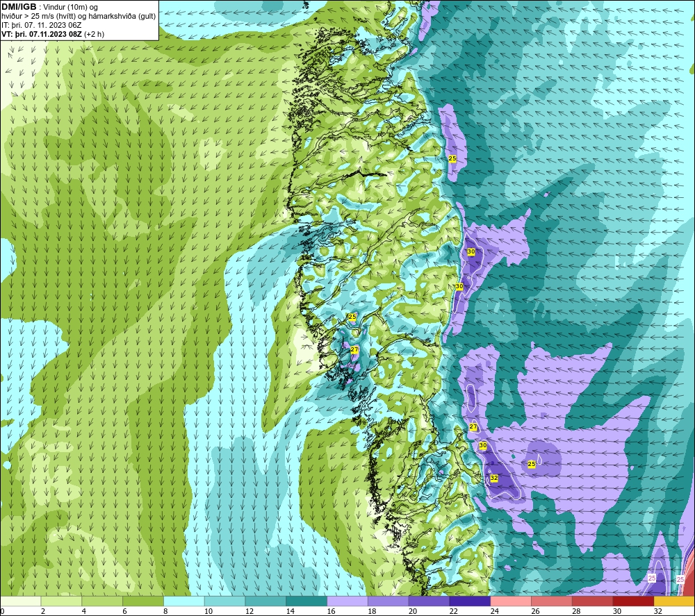Click the legend scale number 10

[208, 611]
